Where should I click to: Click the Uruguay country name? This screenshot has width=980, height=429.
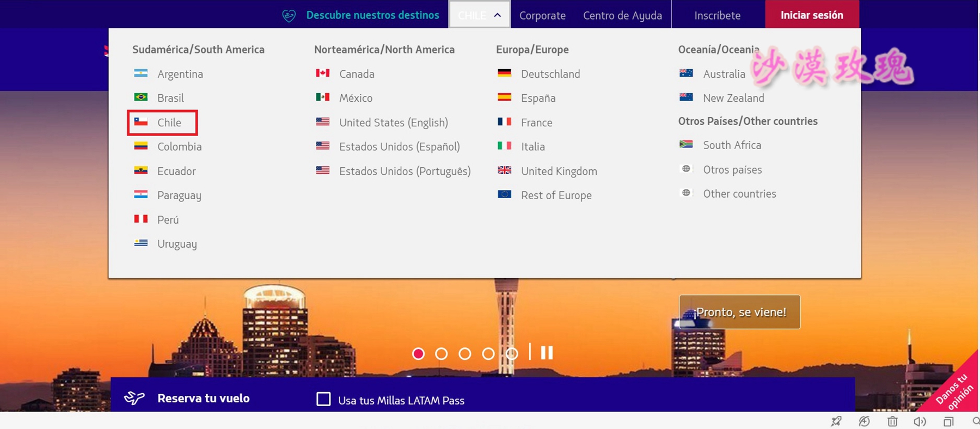coord(177,244)
